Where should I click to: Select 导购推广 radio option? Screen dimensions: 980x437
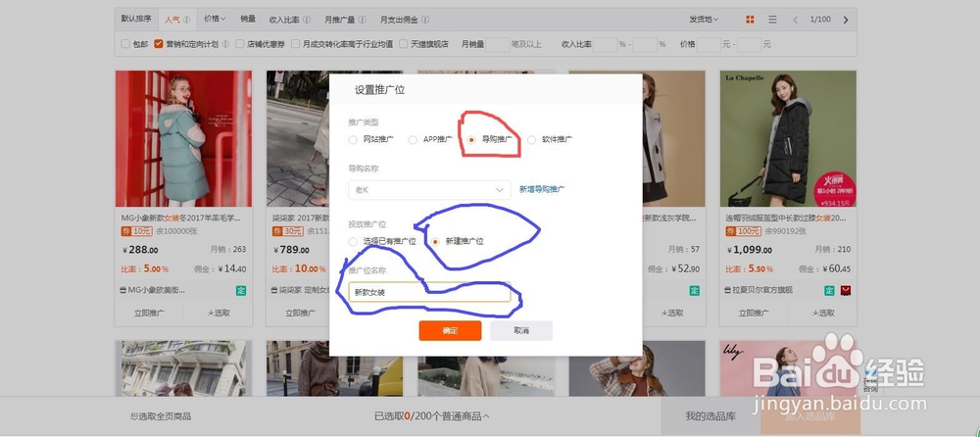click(472, 139)
